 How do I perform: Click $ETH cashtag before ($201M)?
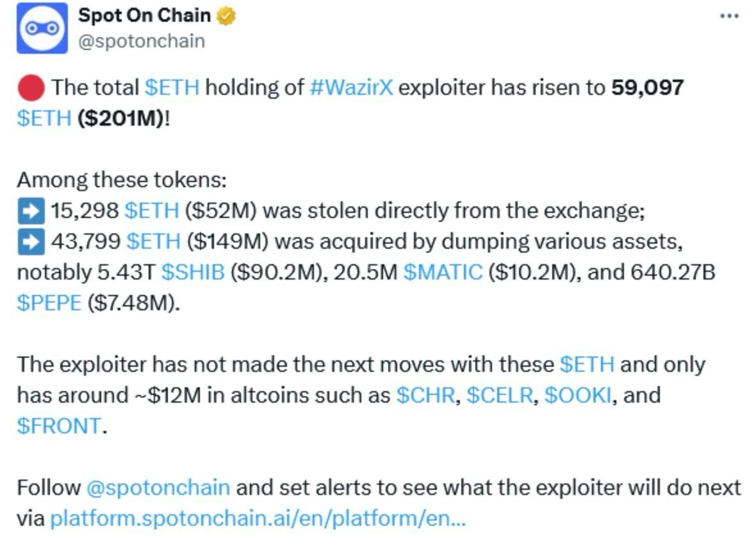pos(44,119)
